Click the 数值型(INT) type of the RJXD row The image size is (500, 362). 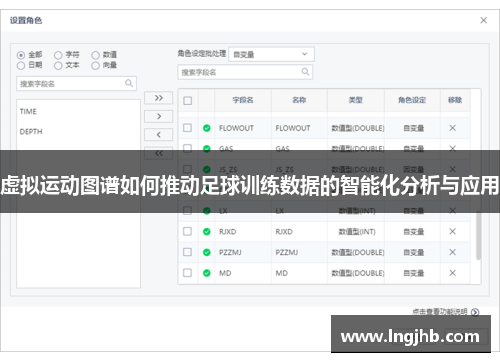click(357, 232)
